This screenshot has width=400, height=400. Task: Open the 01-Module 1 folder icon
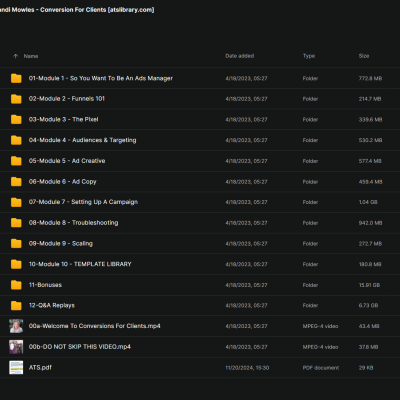(x=16, y=78)
